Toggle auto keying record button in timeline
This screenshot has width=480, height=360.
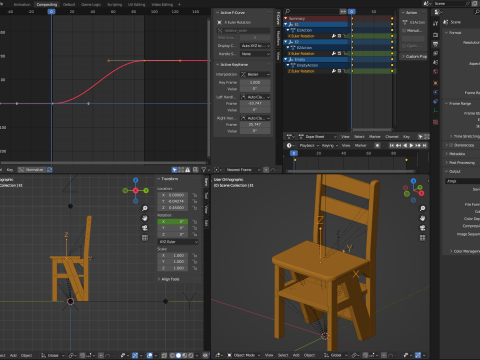coord(377,145)
